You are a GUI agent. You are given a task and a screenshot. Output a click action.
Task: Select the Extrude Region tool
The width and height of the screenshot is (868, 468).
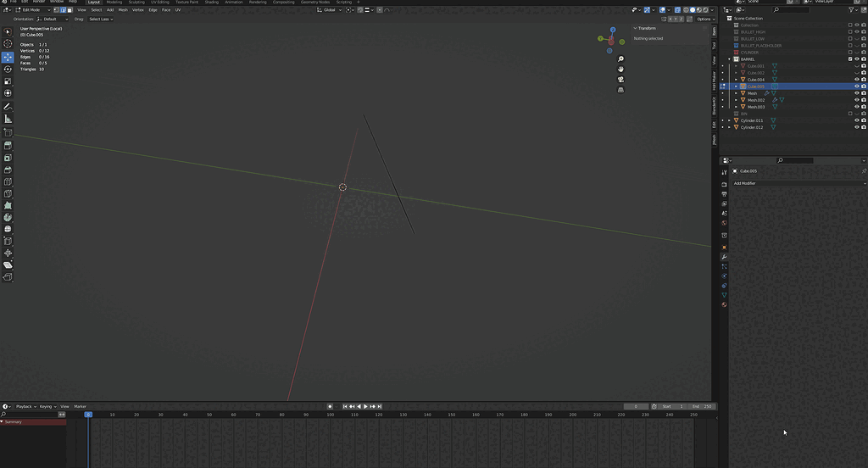point(8,146)
